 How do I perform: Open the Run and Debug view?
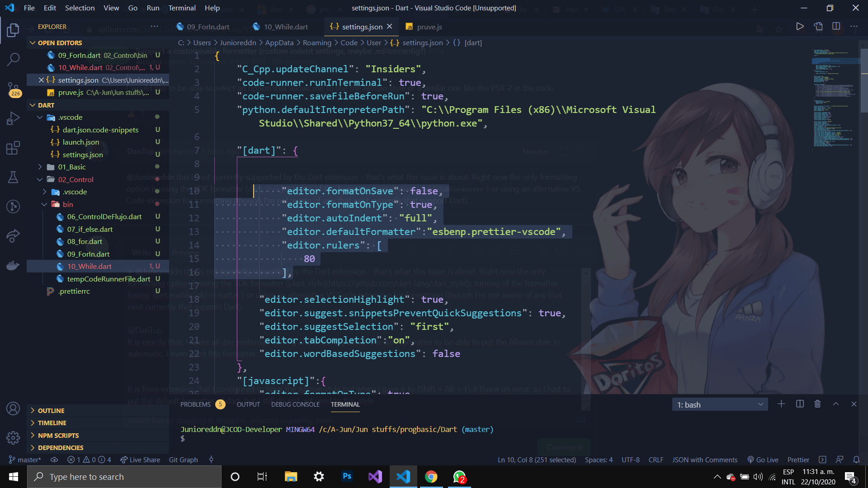tap(13, 118)
